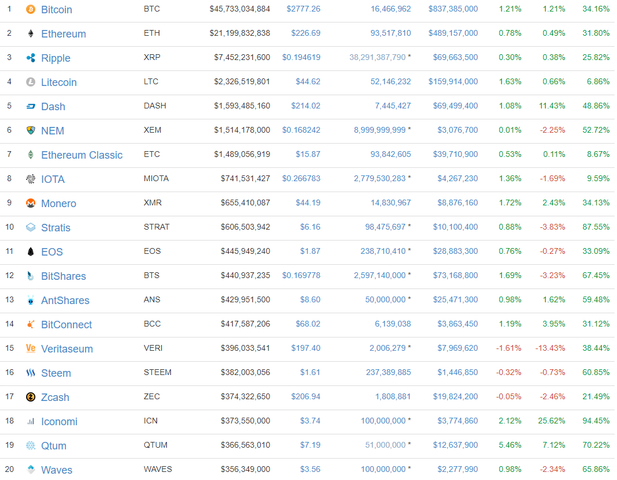This screenshot has height=480, width=617.
Task: Open the Monero coin page link
Action: [59, 203]
